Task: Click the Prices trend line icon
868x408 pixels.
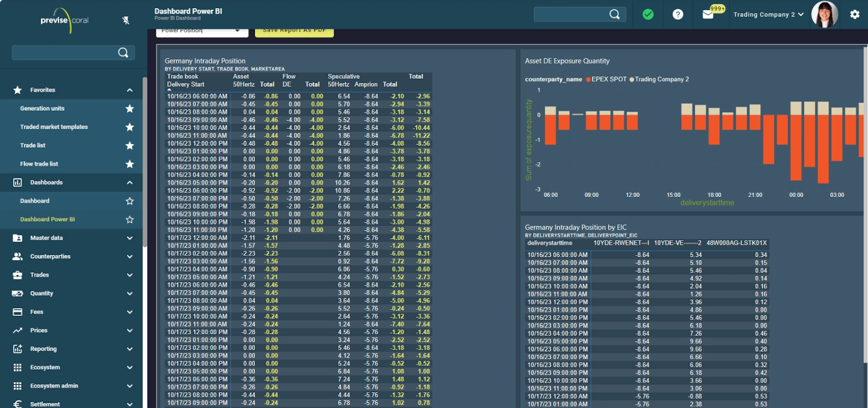Action: click(x=17, y=330)
